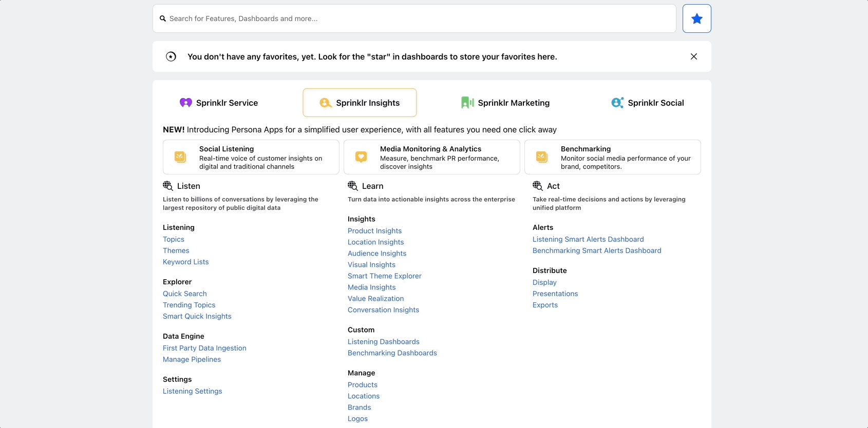Open Smart Quick Insights

point(197,316)
